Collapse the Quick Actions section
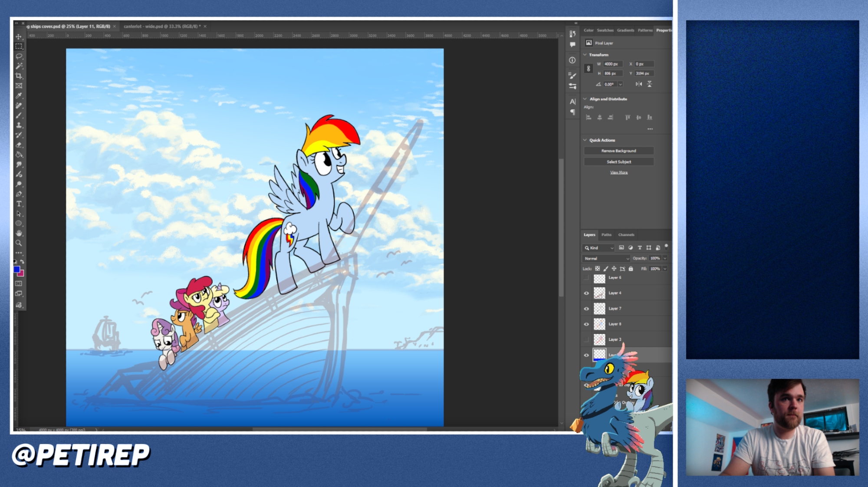The height and width of the screenshot is (487, 868). pos(585,140)
